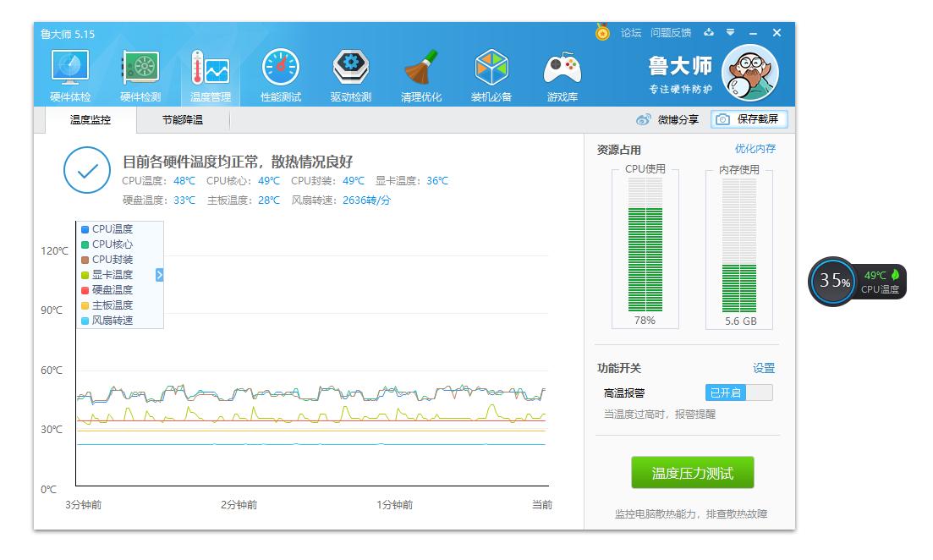Click 硬盘温度 33℃ reading
This screenshot has width=933, height=560.
[158, 200]
